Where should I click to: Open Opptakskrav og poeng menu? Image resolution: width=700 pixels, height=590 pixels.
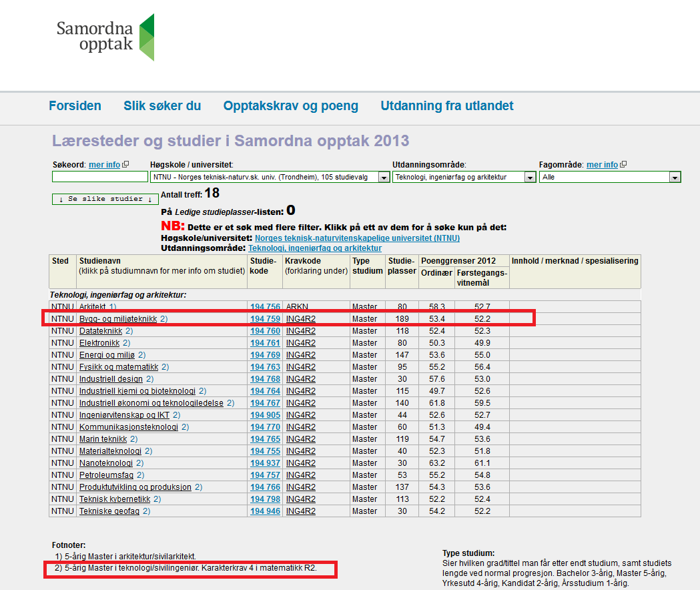(291, 106)
